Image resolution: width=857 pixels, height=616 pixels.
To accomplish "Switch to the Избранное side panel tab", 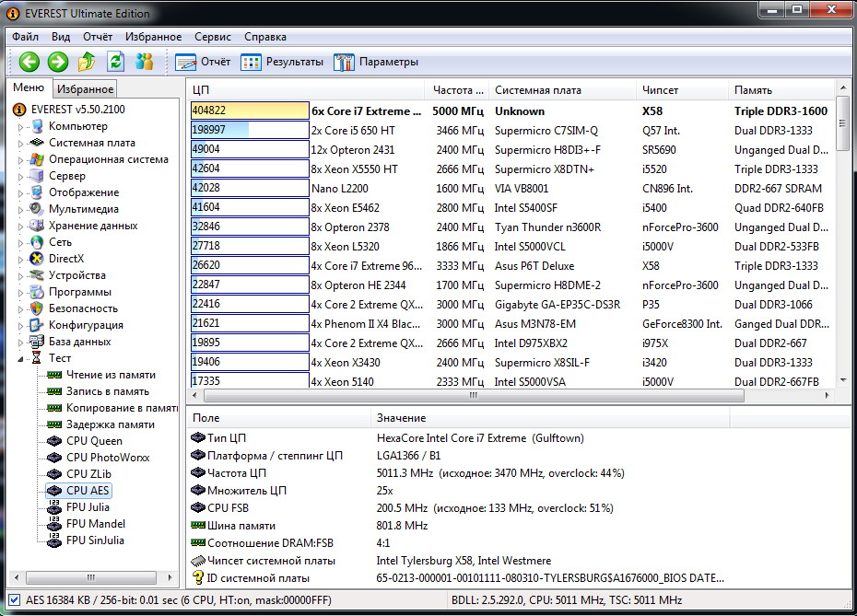I will coord(86,89).
